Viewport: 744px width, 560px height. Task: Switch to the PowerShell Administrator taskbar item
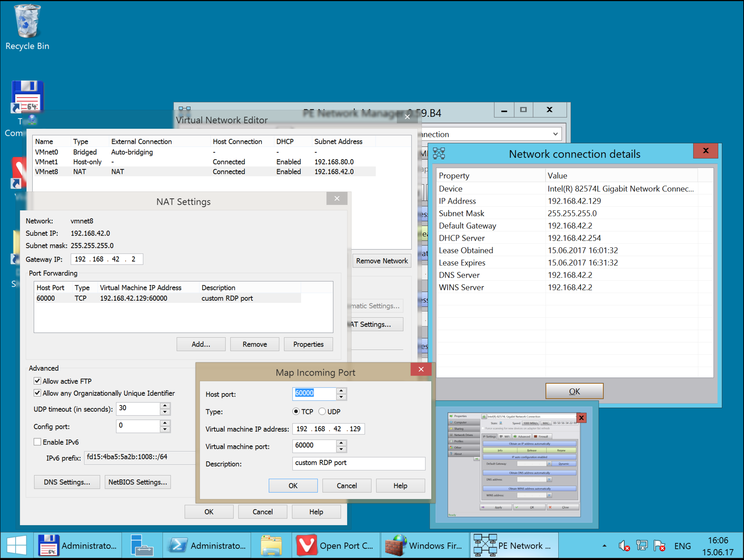pyautogui.click(x=207, y=545)
